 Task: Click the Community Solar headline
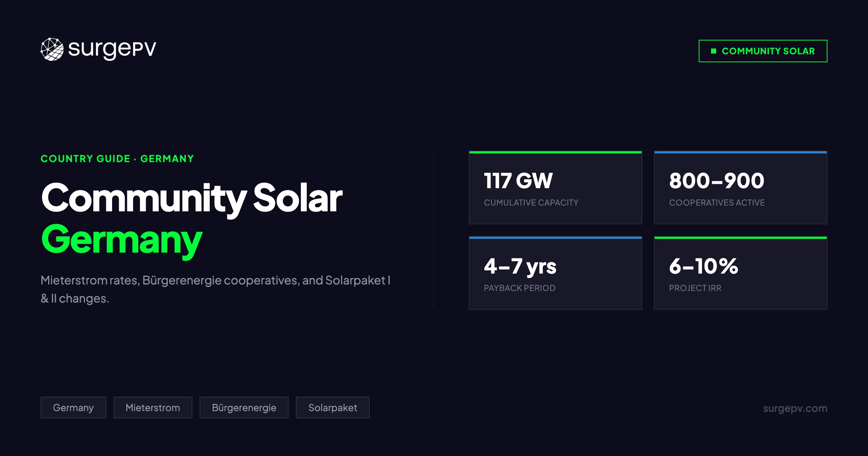click(x=192, y=198)
